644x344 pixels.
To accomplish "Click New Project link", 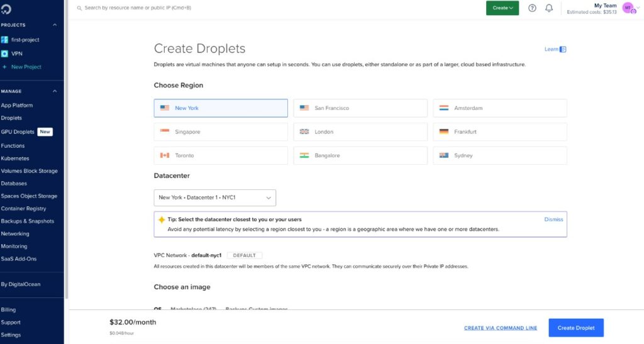I will [x=26, y=67].
